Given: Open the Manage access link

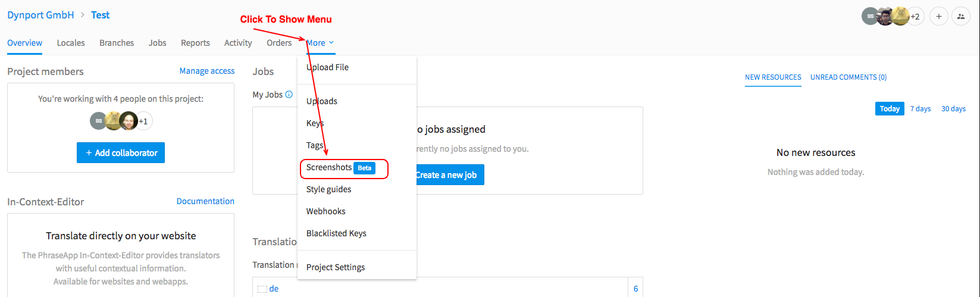Looking at the screenshot, I should coord(207,71).
